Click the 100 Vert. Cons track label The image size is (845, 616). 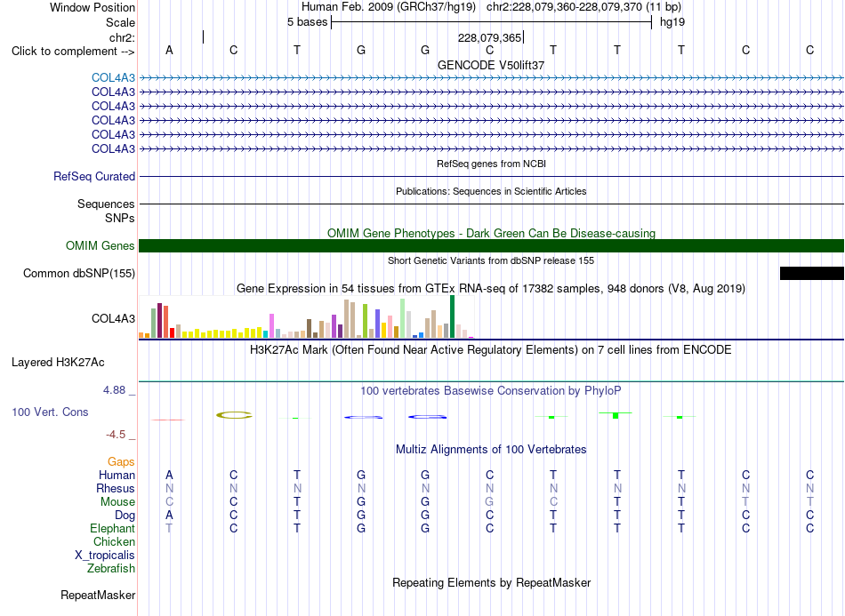[x=50, y=412]
